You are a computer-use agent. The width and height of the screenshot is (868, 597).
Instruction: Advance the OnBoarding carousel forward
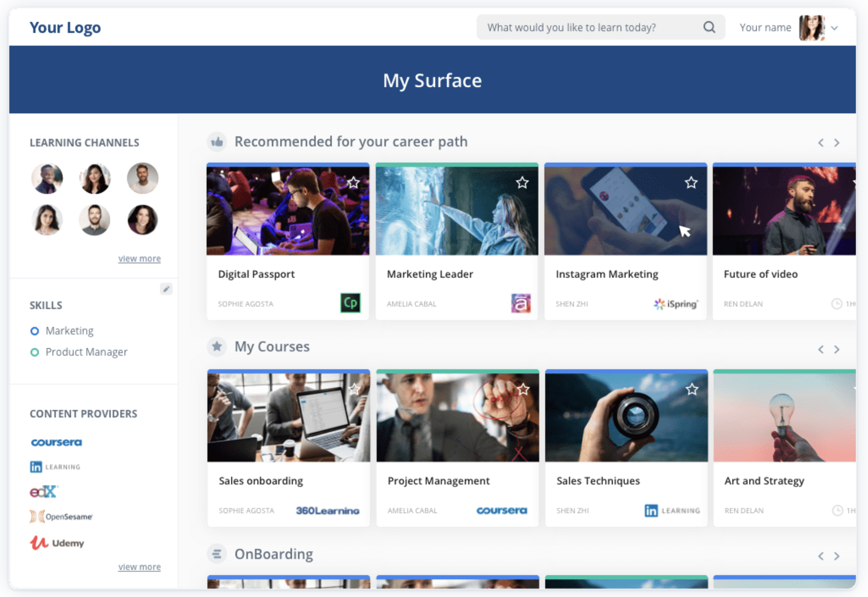click(x=837, y=556)
